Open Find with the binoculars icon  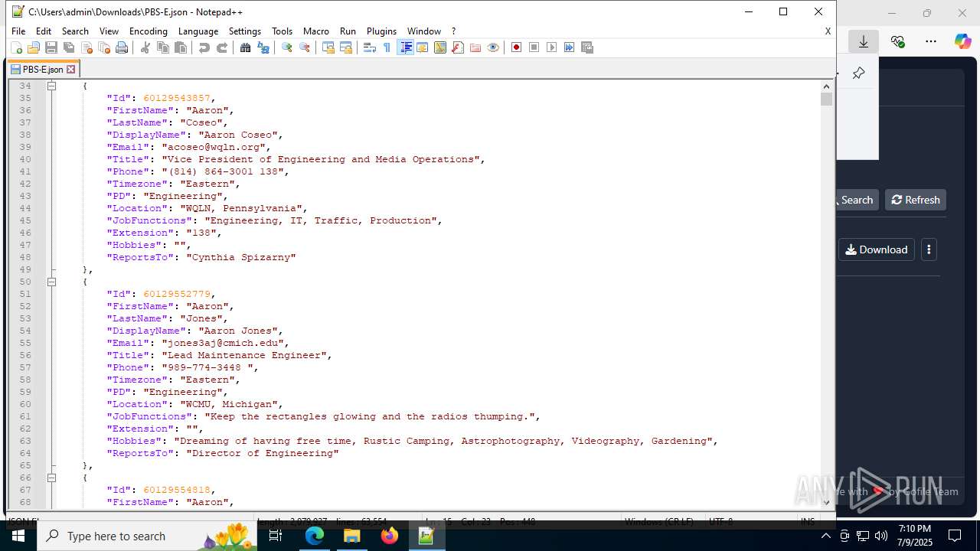[x=245, y=47]
